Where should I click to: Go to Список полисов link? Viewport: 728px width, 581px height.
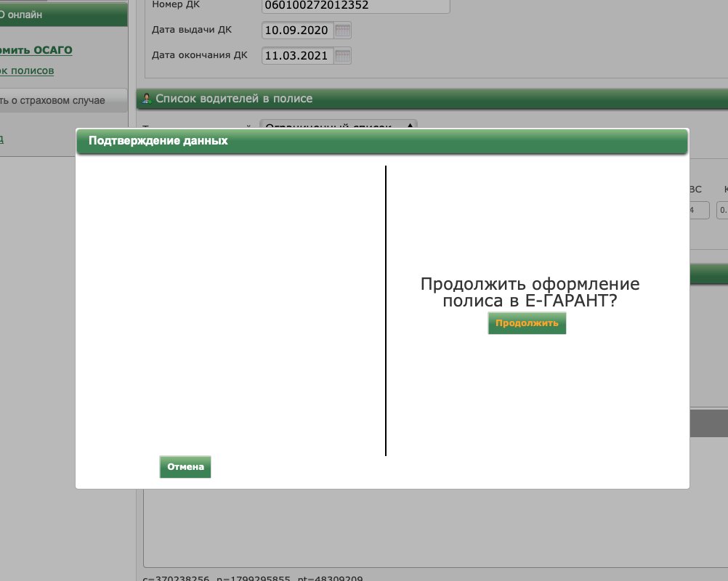27,70
